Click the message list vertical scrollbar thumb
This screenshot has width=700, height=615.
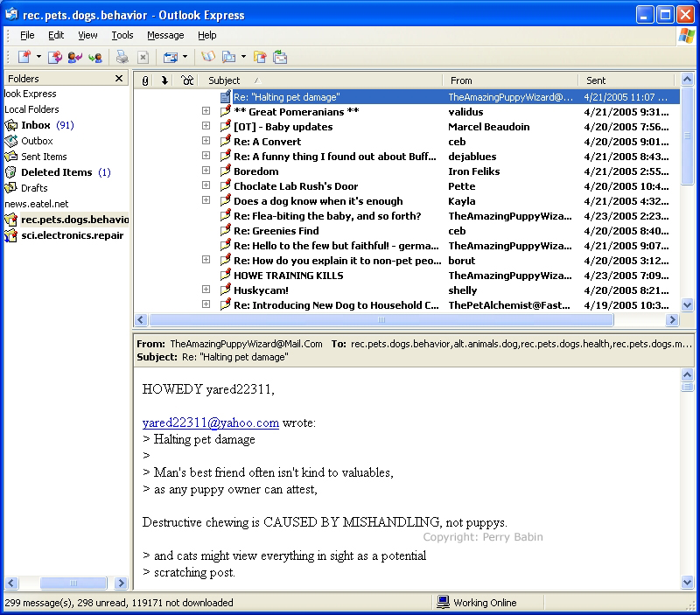click(x=687, y=136)
